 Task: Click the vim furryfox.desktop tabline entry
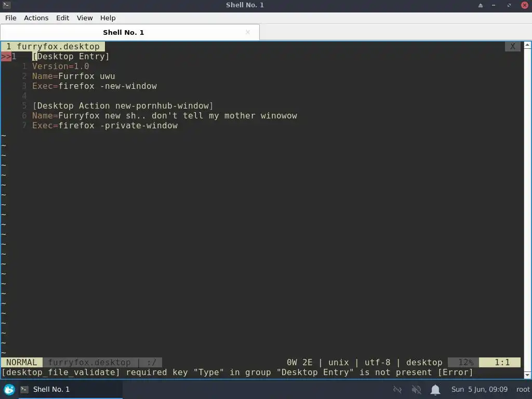(x=53, y=46)
